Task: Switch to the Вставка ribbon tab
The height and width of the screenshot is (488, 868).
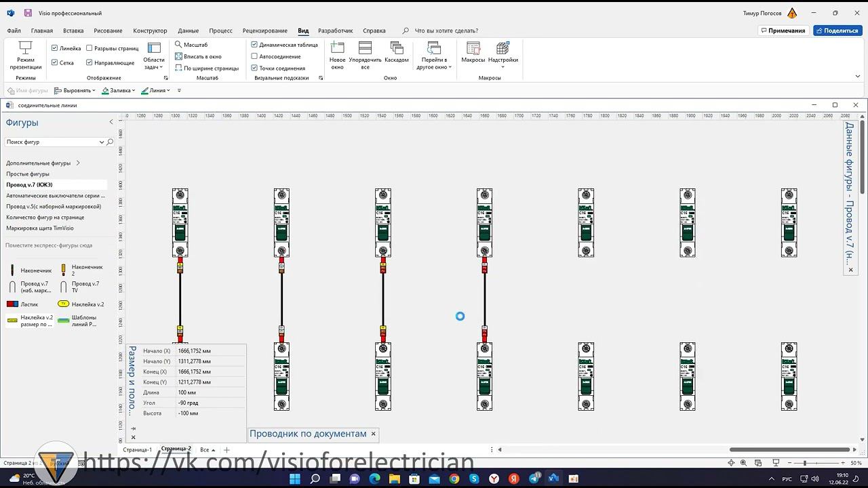Action: pos(73,30)
